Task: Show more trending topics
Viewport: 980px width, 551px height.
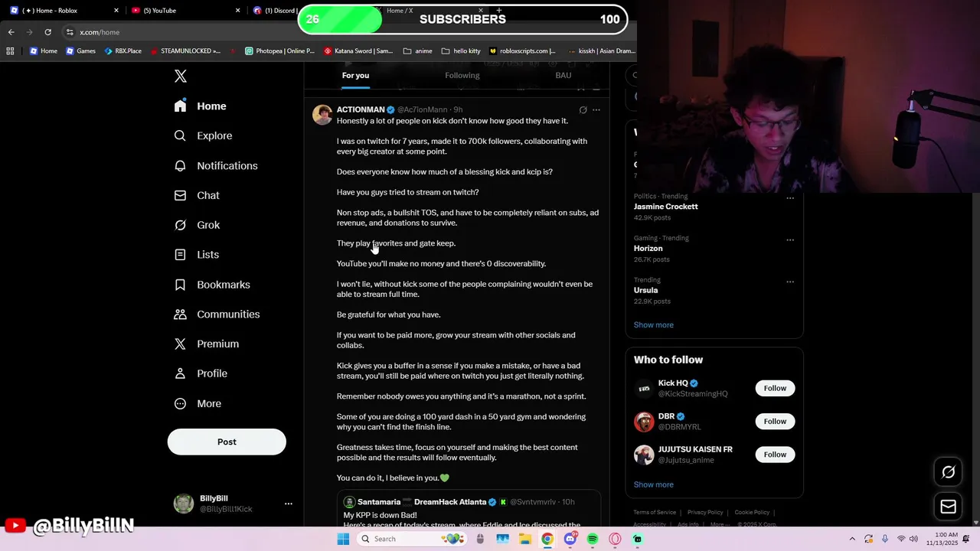Action: click(653, 325)
